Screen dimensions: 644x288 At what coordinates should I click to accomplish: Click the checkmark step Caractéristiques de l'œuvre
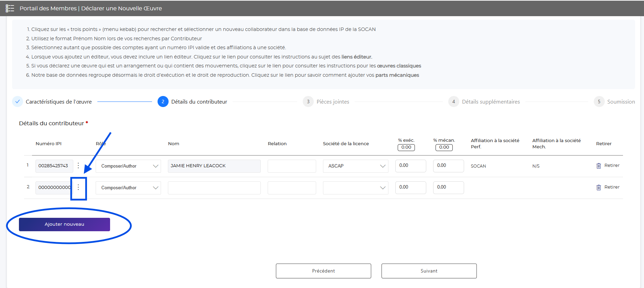[x=18, y=102]
